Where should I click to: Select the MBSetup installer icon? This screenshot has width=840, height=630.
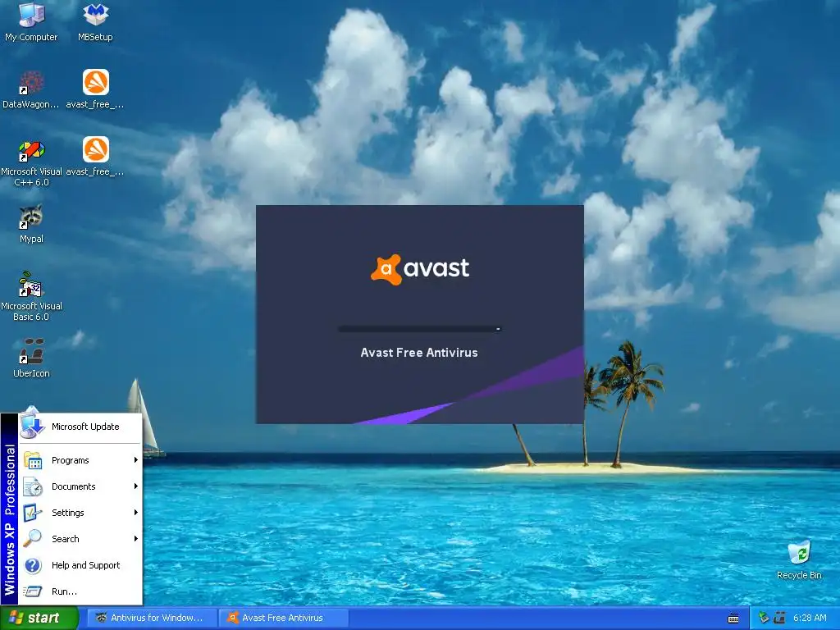click(95, 21)
